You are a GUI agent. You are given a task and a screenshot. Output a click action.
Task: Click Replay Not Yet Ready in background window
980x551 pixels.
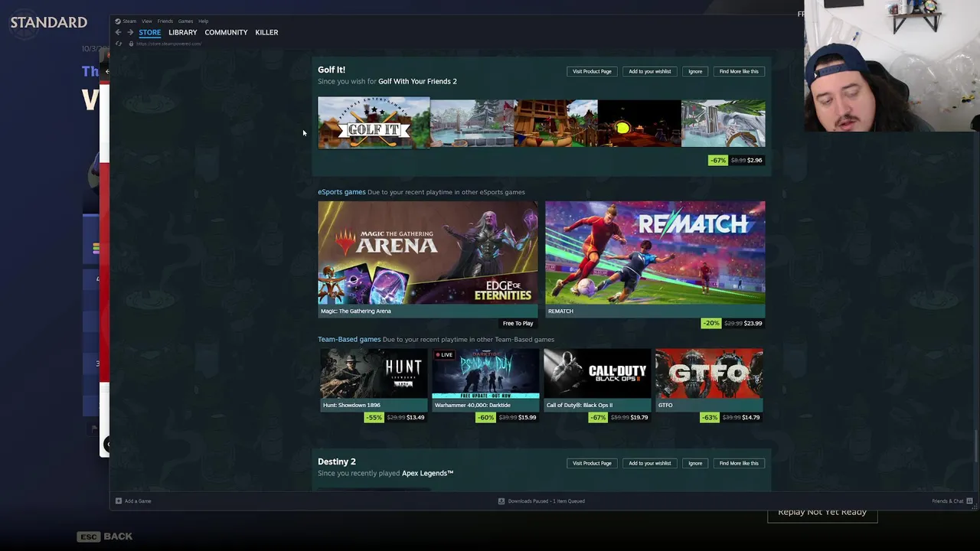[822, 512]
